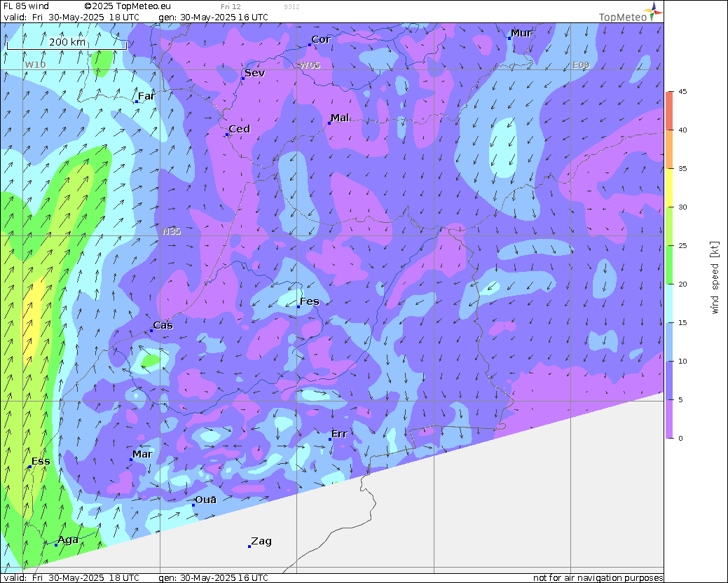Viewport: 728px width, 583px height.
Task: Click the 40 kt legend value
Action: pyautogui.click(x=682, y=130)
